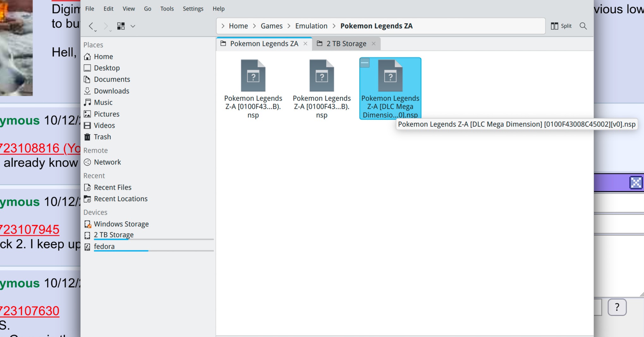Viewport: 644px width, 337px height.
Task: Select the first Pokemon Legends Z-A nsp file
Action: [253, 88]
